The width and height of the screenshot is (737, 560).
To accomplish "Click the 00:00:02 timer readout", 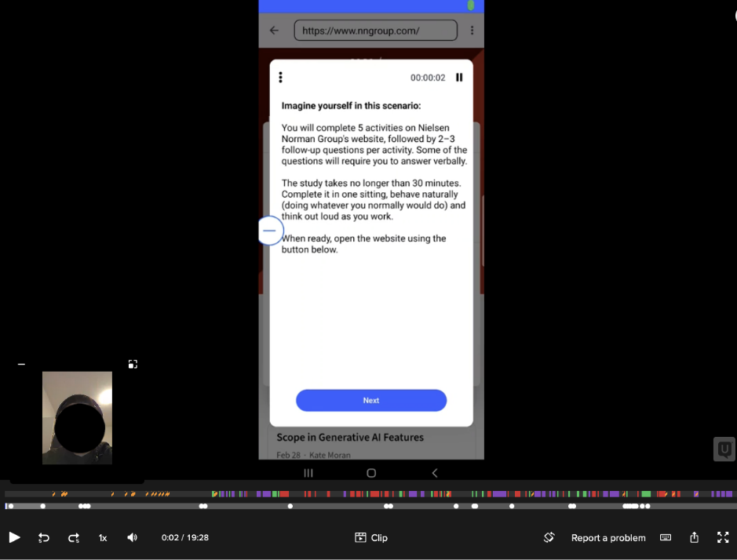I will click(x=428, y=78).
